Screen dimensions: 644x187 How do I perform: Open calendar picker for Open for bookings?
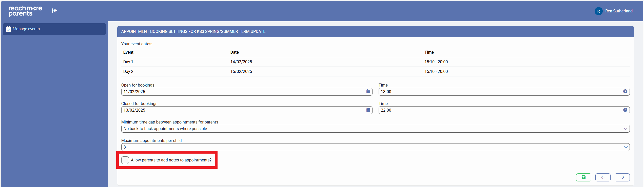(x=368, y=92)
